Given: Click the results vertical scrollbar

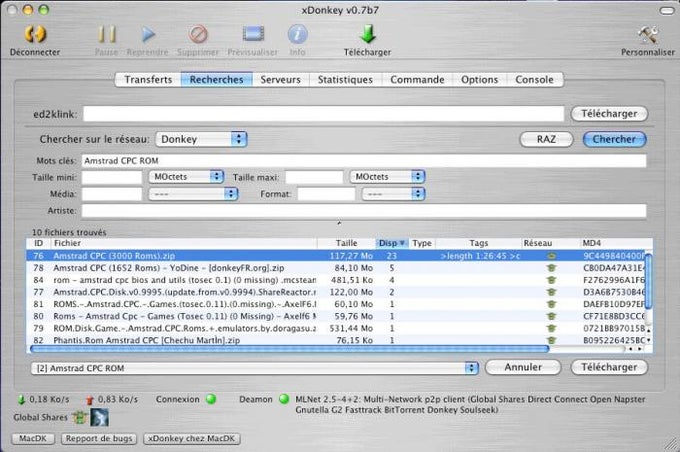Looking at the screenshot, I should (x=649, y=282).
